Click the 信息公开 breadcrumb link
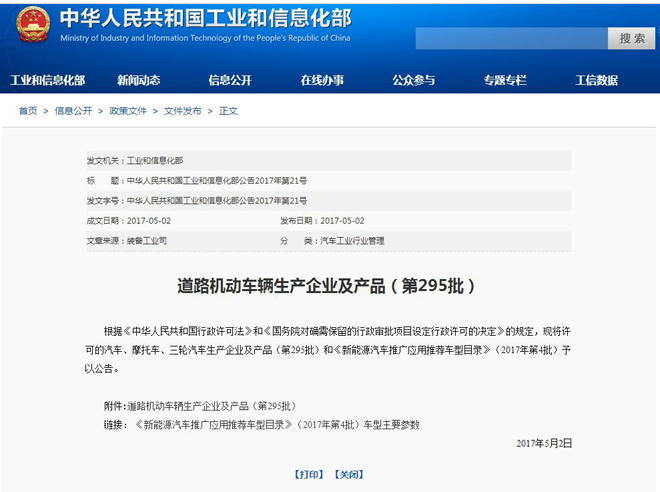Viewport: 660px width, 492px height. click(73, 111)
